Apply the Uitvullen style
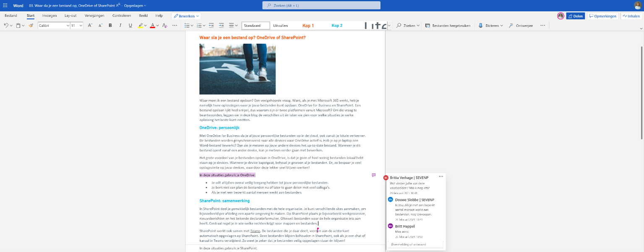The width and height of the screenshot is (644, 252). pyautogui.click(x=281, y=26)
